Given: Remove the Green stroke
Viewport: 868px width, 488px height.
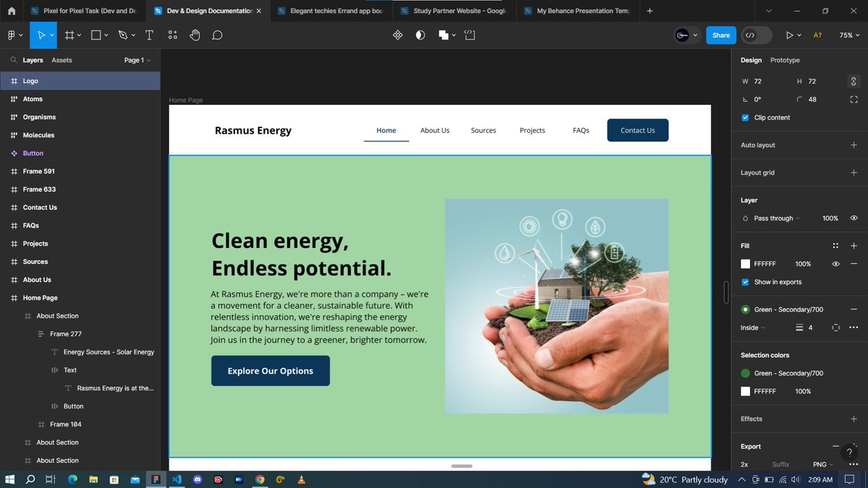Looking at the screenshot, I should pyautogui.click(x=854, y=309).
